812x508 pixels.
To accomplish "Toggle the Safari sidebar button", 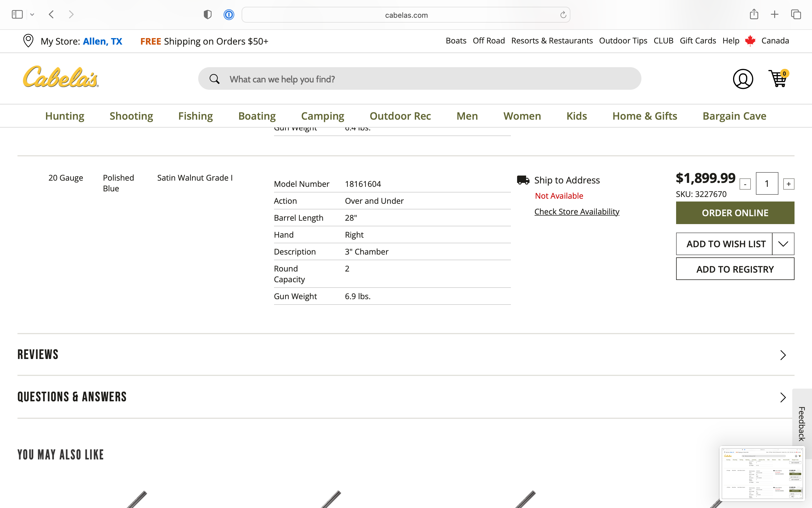I will (17, 14).
